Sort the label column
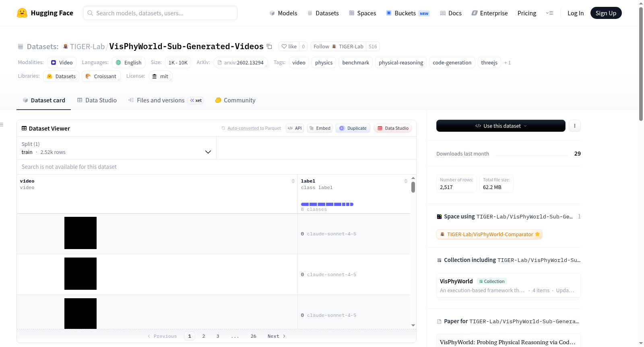The width and height of the screenshot is (644, 347). click(x=406, y=181)
